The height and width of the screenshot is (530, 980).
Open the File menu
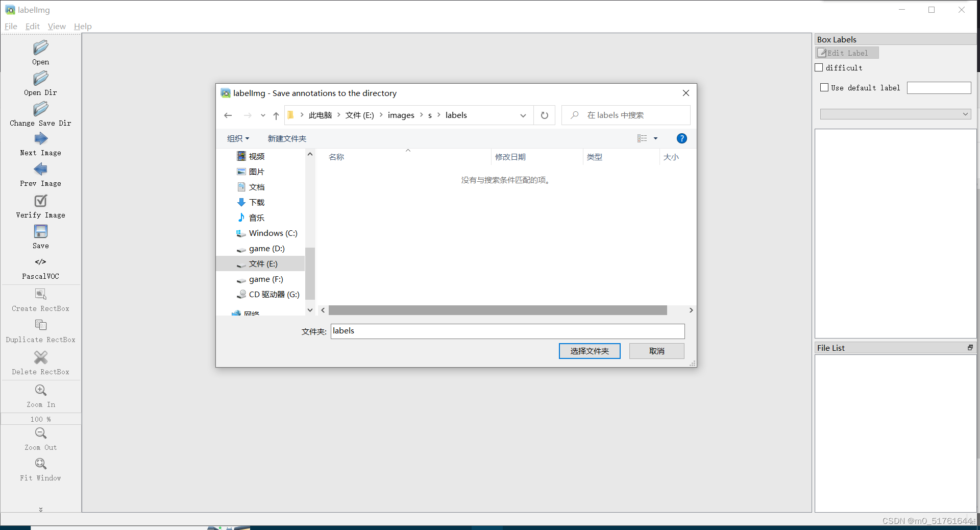click(x=11, y=26)
